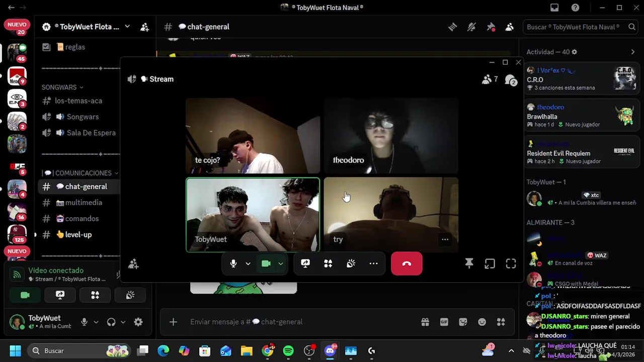Viewport: 644px width, 362px height.
Task: Toggle the channel notification bell in the header
Action: (x=471, y=27)
